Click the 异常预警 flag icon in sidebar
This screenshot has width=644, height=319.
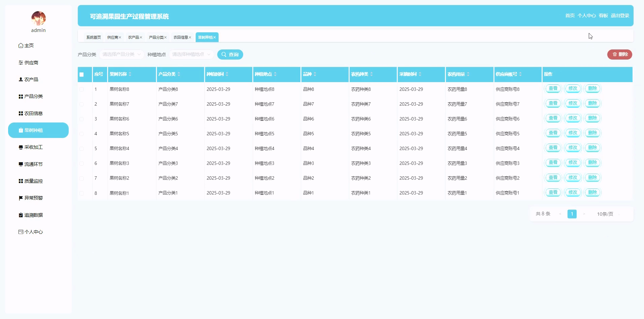tap(21, 198)
